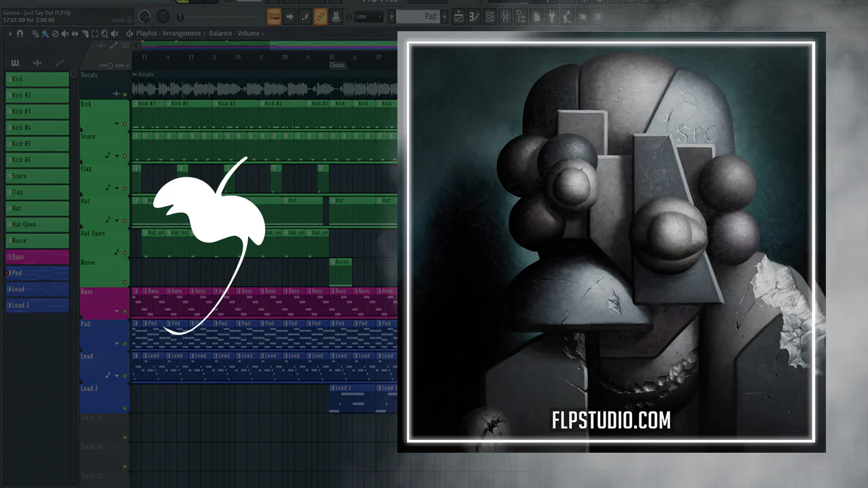This screenshot has height=488, width=868.
Task: Jump to the Chorus timeline marker
Action: [337, 65]
